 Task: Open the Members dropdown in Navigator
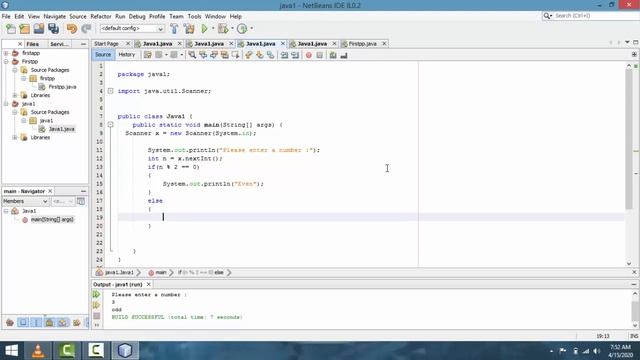click(25, 201)
